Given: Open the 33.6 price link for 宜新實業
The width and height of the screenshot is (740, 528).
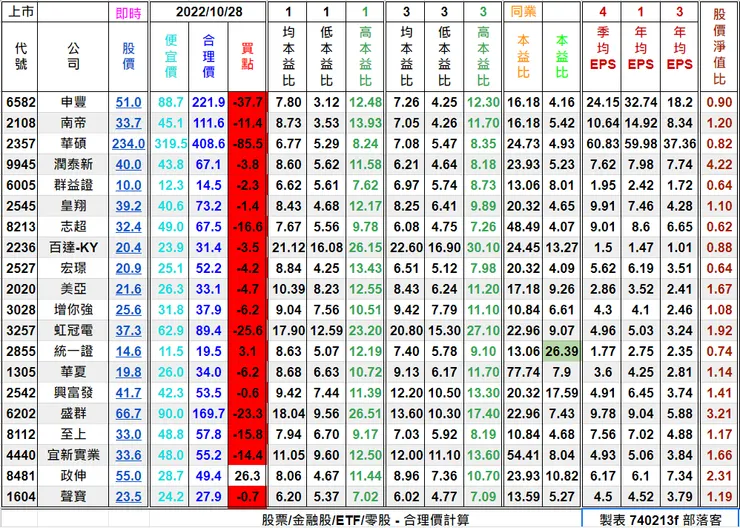Looking at the screenshot, I should (128, 455).
